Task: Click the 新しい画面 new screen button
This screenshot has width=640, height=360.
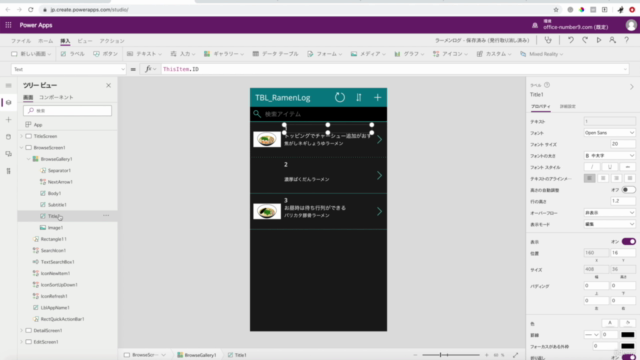Action: pos(31,54)
